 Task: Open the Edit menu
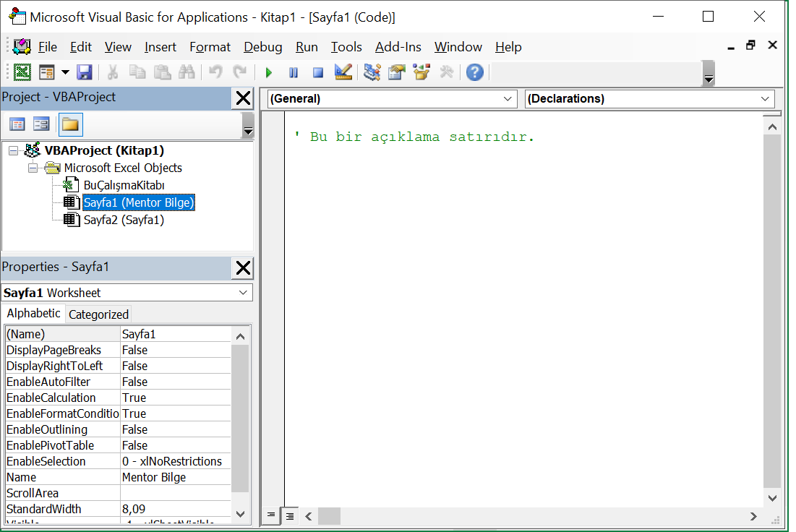[x=81, y=47]
